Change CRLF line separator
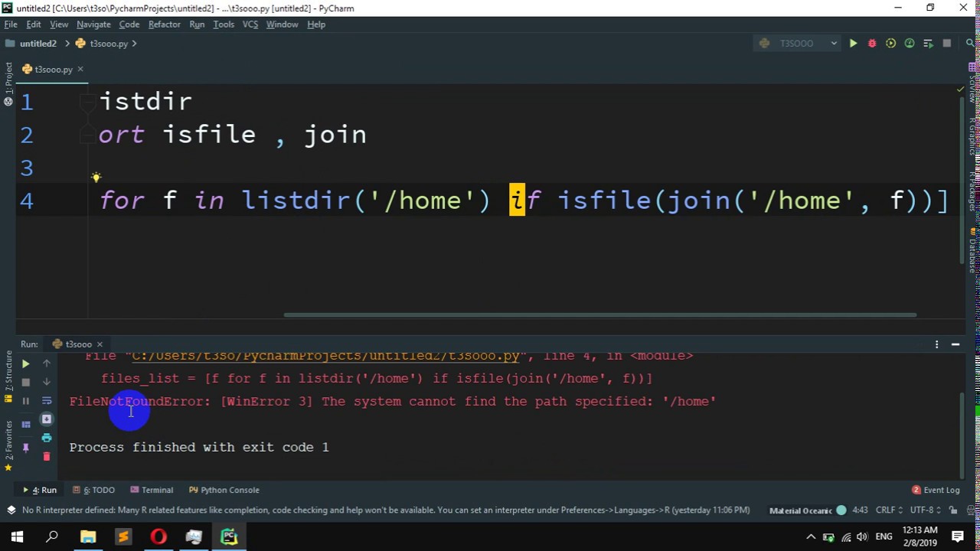The height and width of the screenshot is (551, 980). 888,510
